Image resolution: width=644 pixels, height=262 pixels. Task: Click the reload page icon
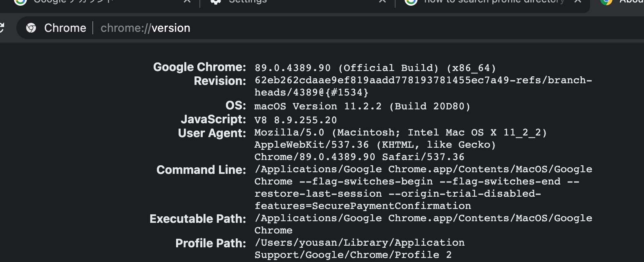pyautogui.click(x=1, y=28)
